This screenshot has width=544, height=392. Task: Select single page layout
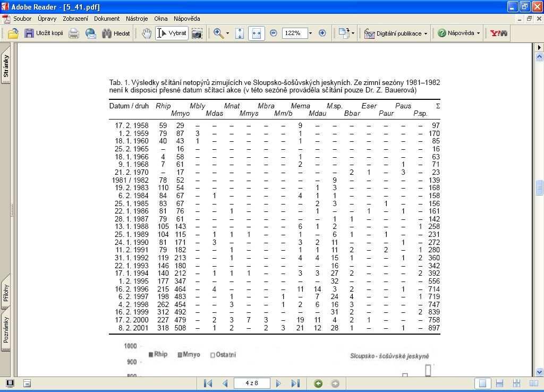pos(482,384)
